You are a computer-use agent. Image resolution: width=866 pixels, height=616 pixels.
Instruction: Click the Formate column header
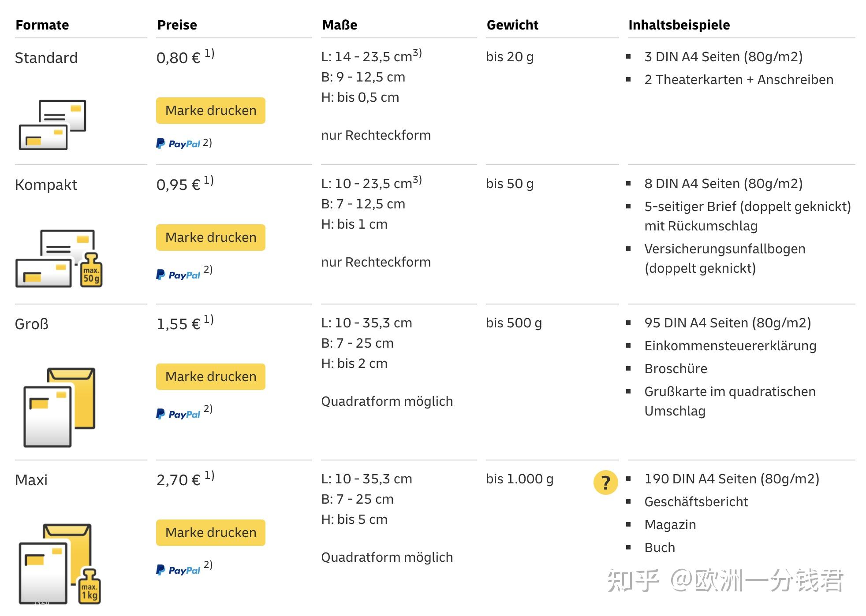42,25
